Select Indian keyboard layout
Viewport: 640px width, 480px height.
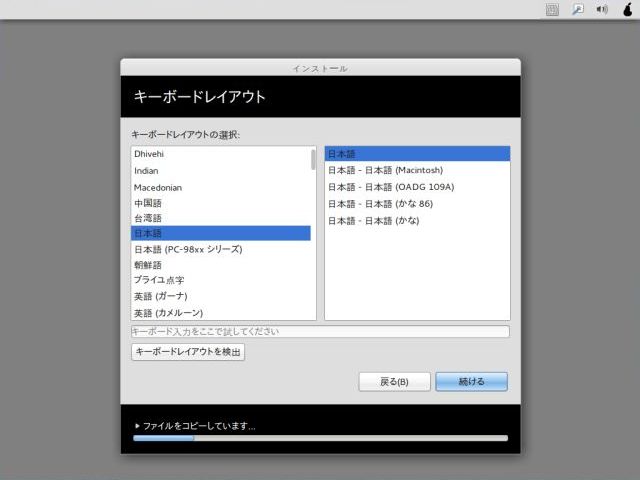coord(147,170)
